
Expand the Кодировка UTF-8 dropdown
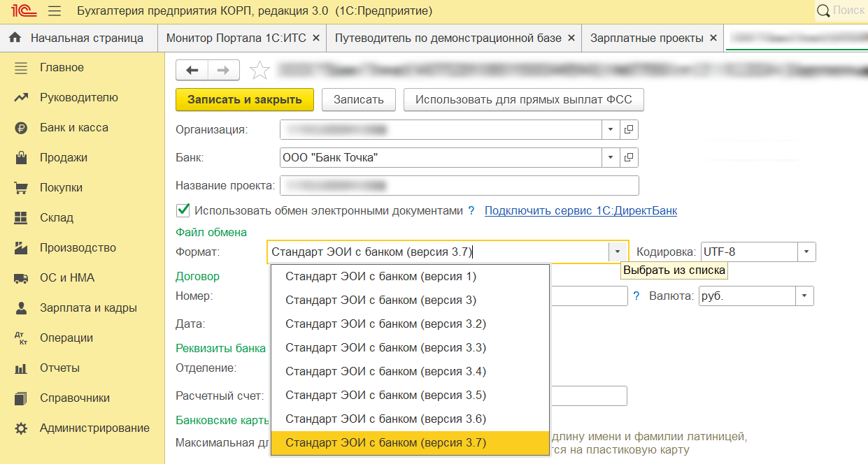point(806,252)
